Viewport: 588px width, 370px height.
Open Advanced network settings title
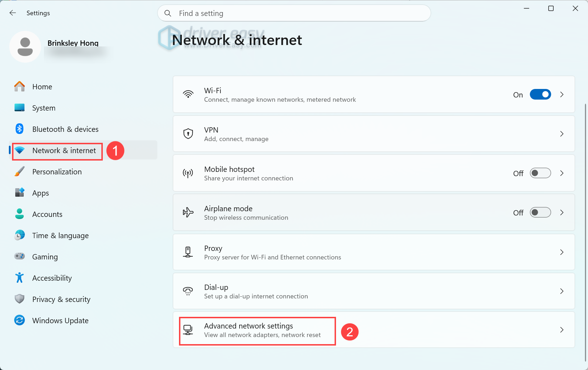[249, 326]
